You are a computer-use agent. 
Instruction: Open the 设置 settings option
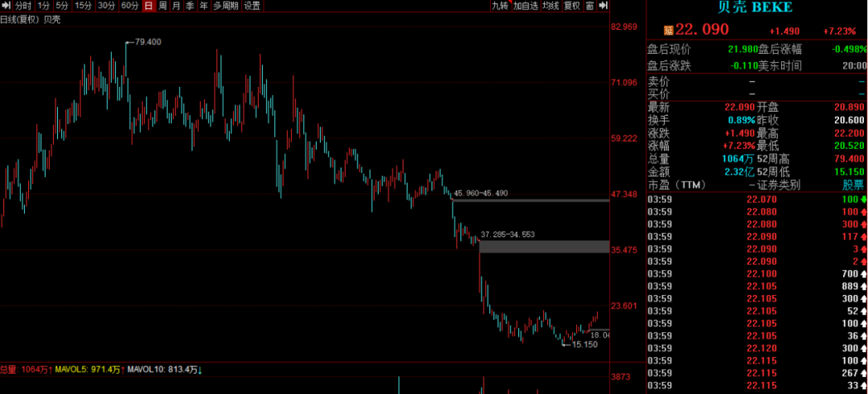(x=252, y=6)
